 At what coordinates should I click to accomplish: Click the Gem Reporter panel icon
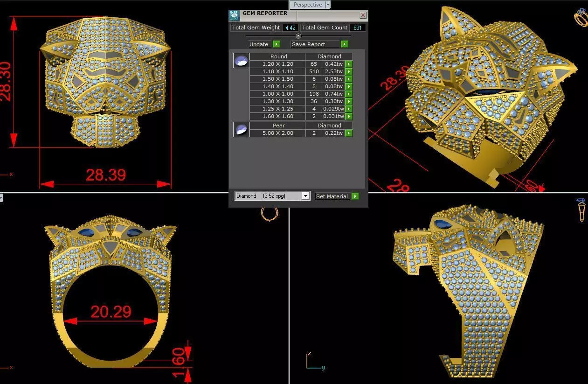(235, 16)
